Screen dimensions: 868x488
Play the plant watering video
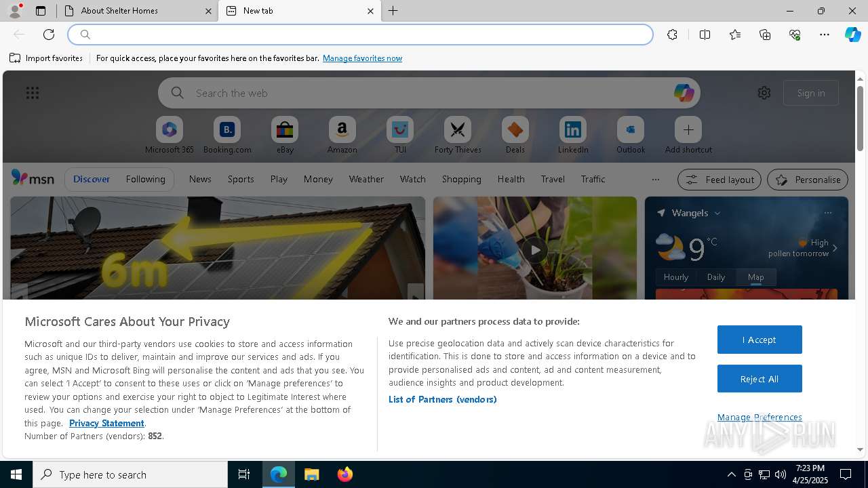tap(535, 249)
